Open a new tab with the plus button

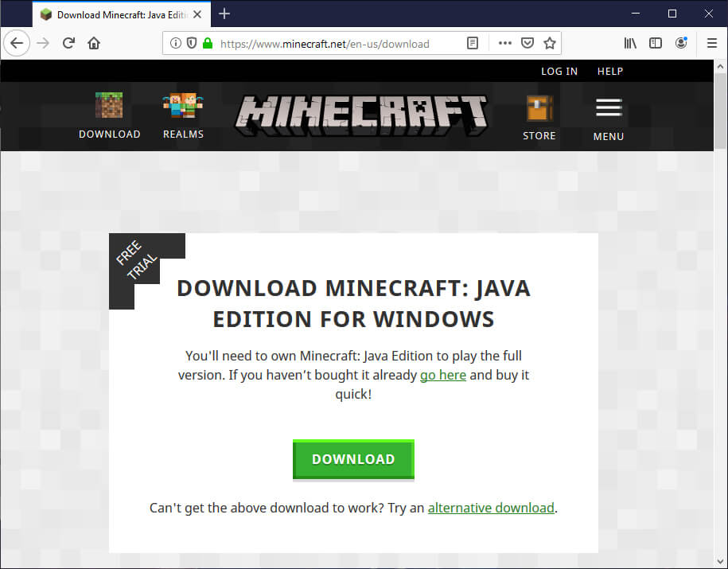(224, 14)
